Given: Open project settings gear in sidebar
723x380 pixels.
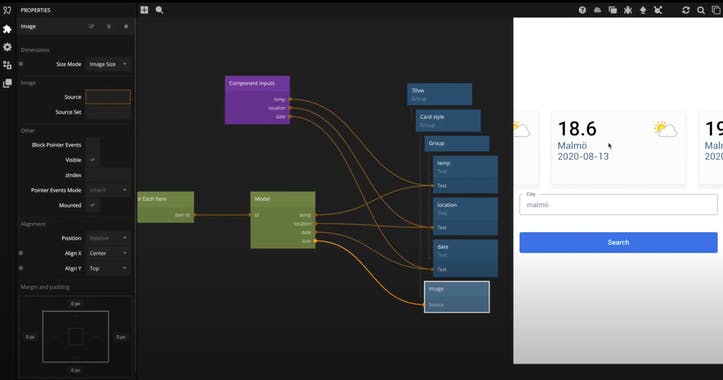Looking at the screenshot, I should click(x=7, y=47).
